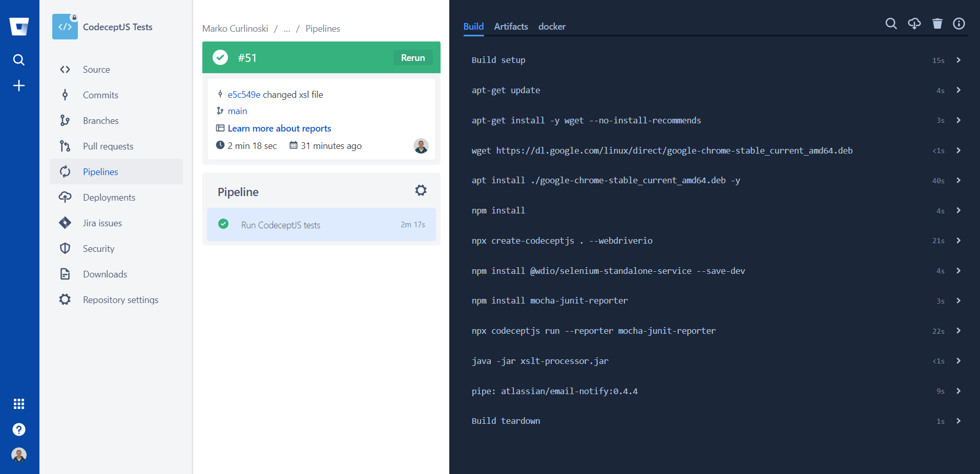
Task: Open the help question mark icon
Action: click(x=19, y=429)
